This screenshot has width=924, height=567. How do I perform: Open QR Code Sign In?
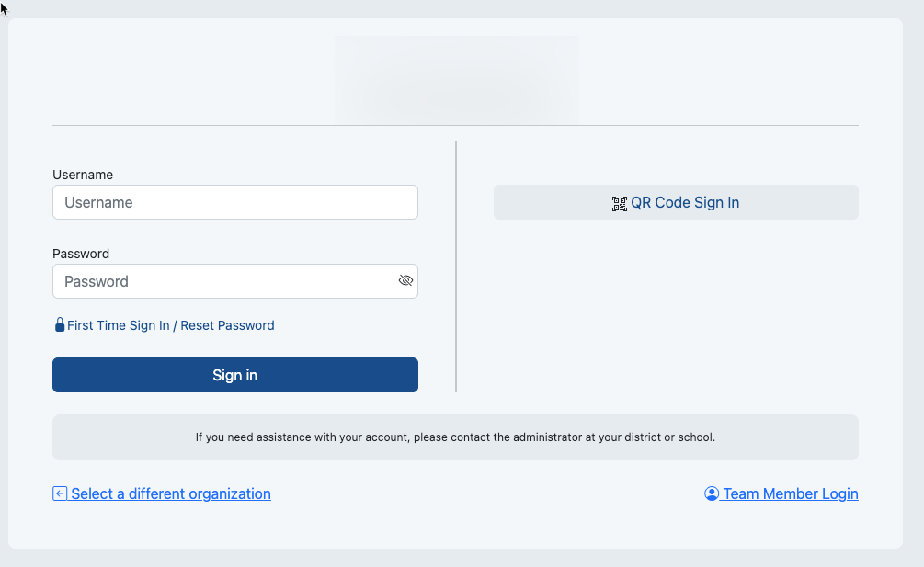coord(676,202)
